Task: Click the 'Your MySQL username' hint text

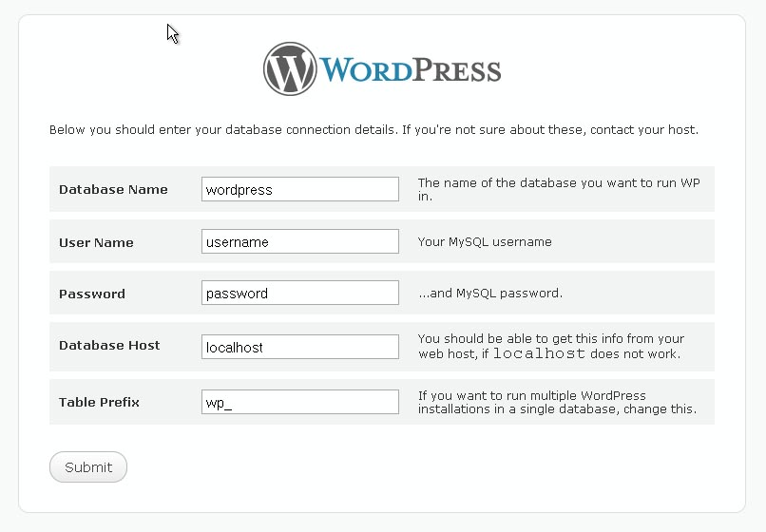Action: (x=485, y=242)
